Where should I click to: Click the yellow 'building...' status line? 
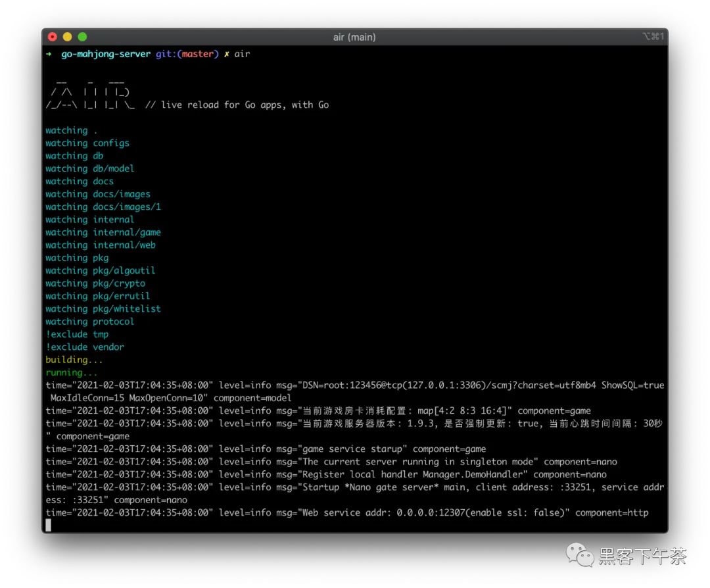pos(74,360)
